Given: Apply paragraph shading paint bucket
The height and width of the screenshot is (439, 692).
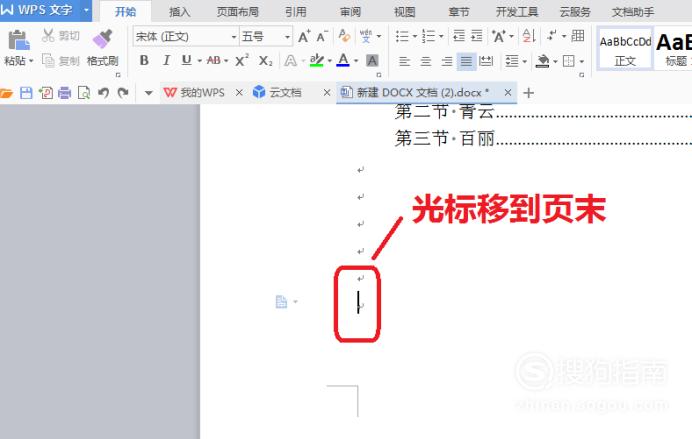Looking at the screenshot, I should click(542, 61).
